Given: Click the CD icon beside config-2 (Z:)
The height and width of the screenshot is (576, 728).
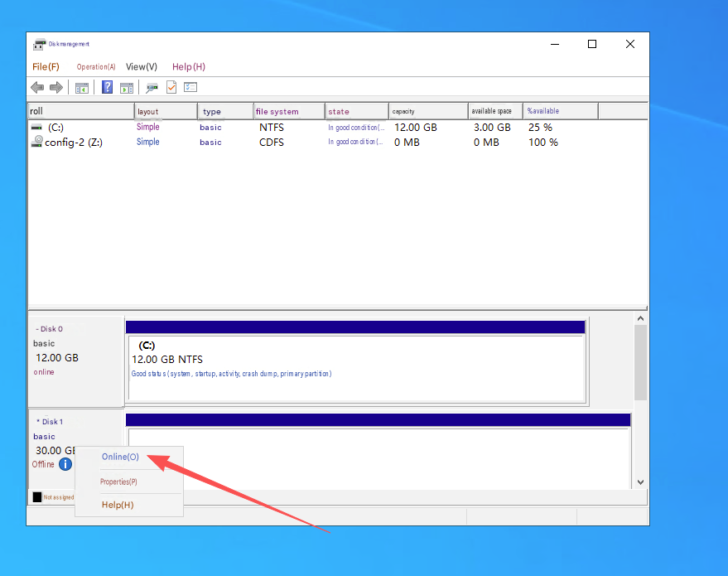Looking at the screenshot, I should (37, 141).
